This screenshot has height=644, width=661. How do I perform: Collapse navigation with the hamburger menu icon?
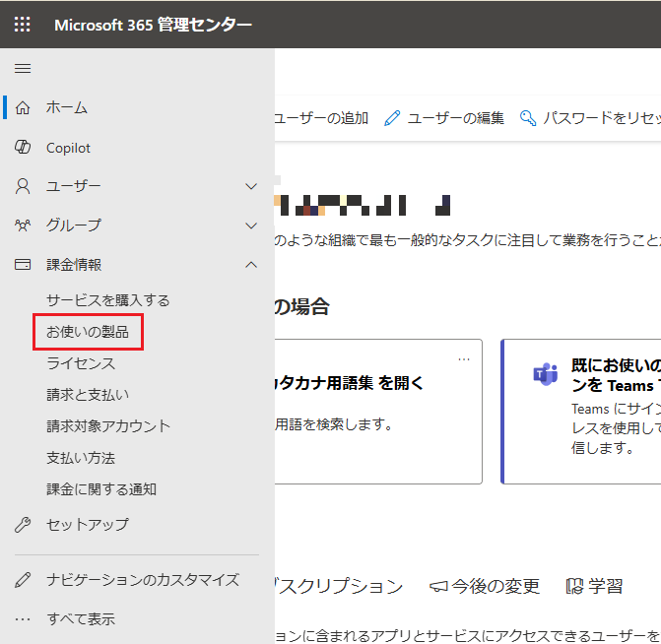tap(23, 68)
